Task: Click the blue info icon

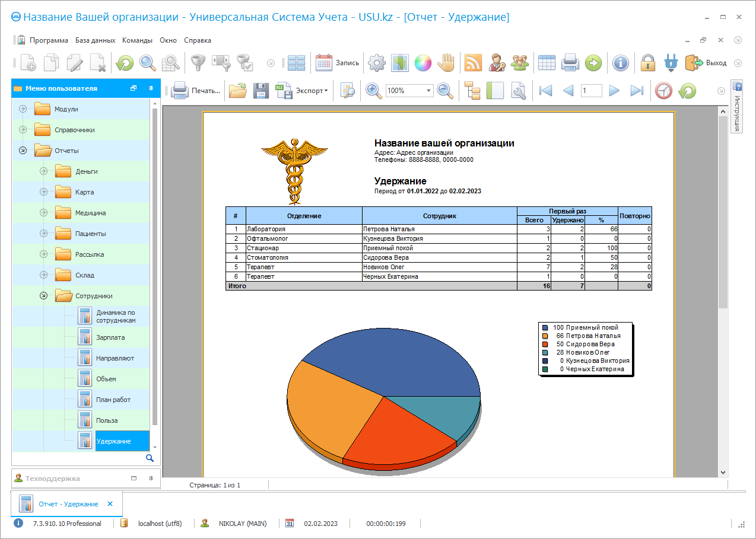Action: coord(620,63)
